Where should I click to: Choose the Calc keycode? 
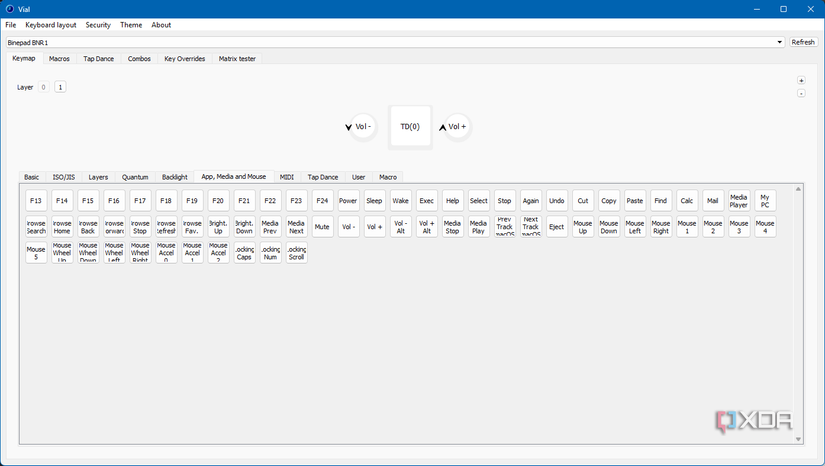(687, 200)
